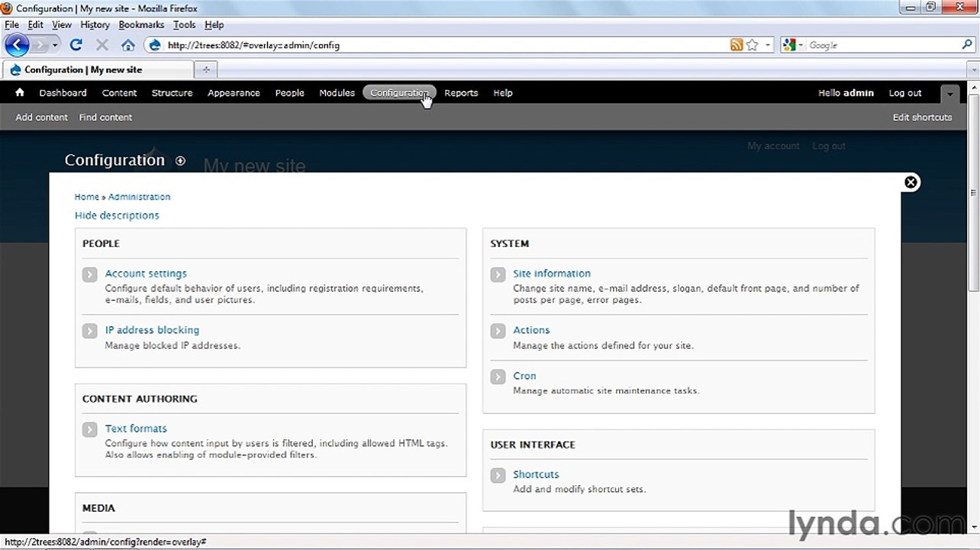Open Content in the admin toolbar
This screenshot has height=550, width=980.
coord(119,92)
